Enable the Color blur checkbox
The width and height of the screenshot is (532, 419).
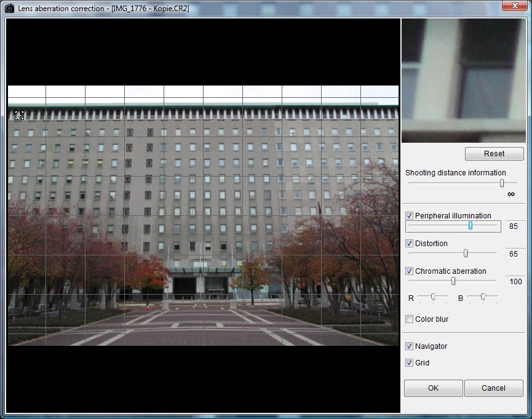[x=410, y=319]
